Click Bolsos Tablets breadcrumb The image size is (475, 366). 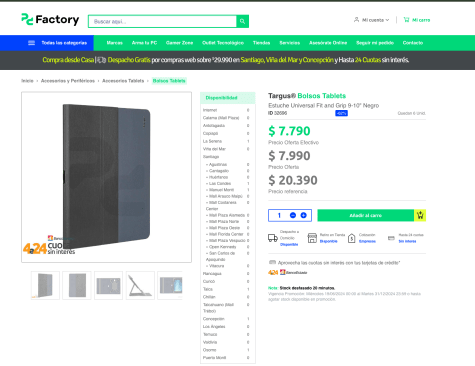(169, 81)
